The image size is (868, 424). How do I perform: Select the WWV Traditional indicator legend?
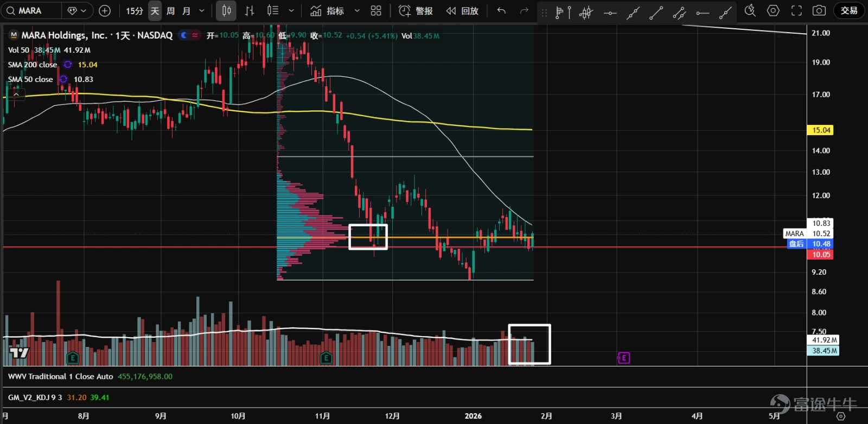tap(61, 376)
